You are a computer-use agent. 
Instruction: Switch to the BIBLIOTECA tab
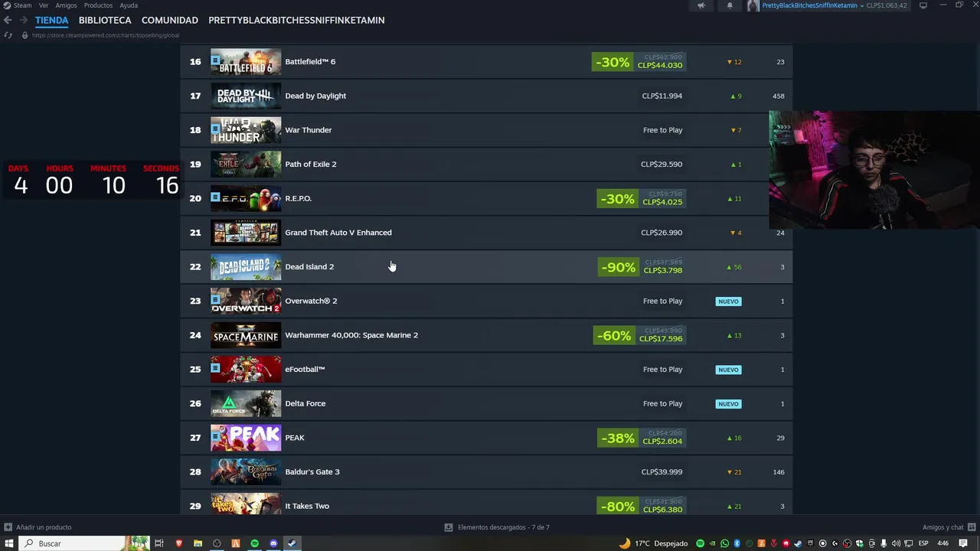click(105, 20)
